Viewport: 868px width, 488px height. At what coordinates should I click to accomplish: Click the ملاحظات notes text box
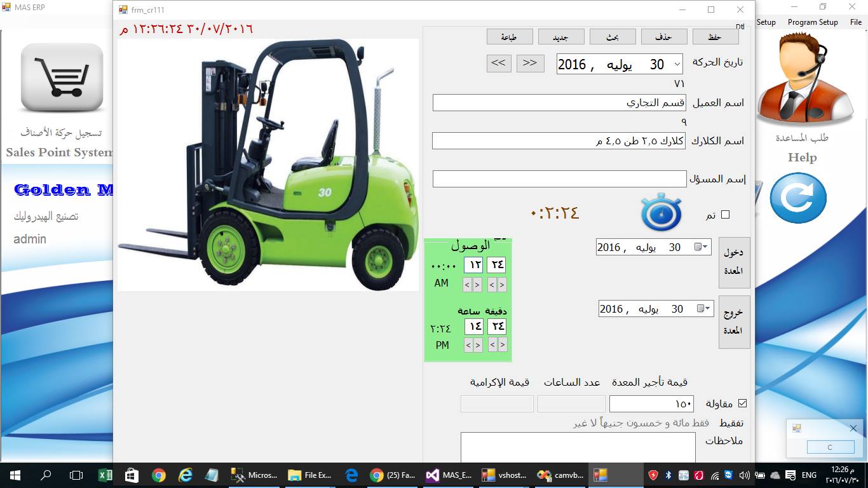[x=578, y=447]
